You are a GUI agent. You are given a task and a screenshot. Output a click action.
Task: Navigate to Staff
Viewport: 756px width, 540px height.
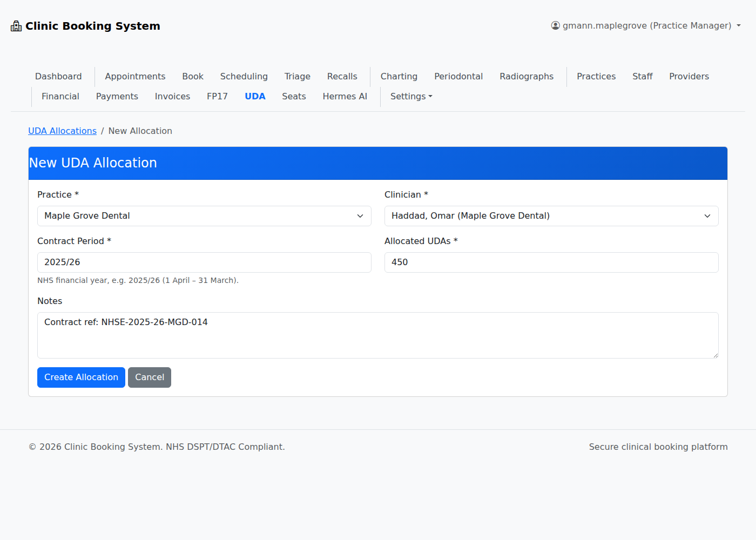point(643,76)
